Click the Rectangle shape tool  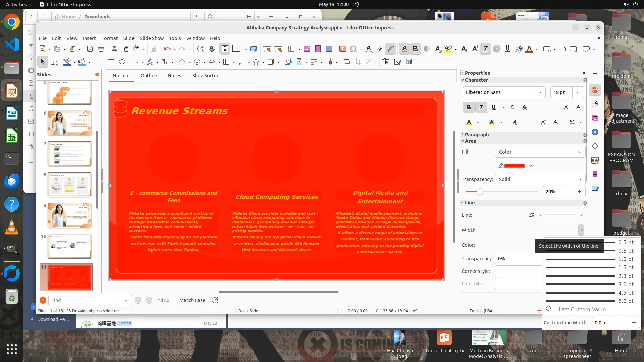pos(111,62)
